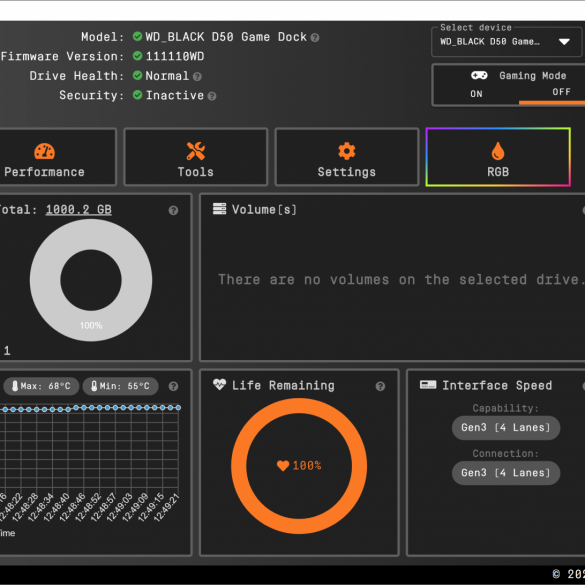This screenshot has width=585, height=585.
Task: Click the Volume[s] drive stack icon
Action: (x=219, y=209)
